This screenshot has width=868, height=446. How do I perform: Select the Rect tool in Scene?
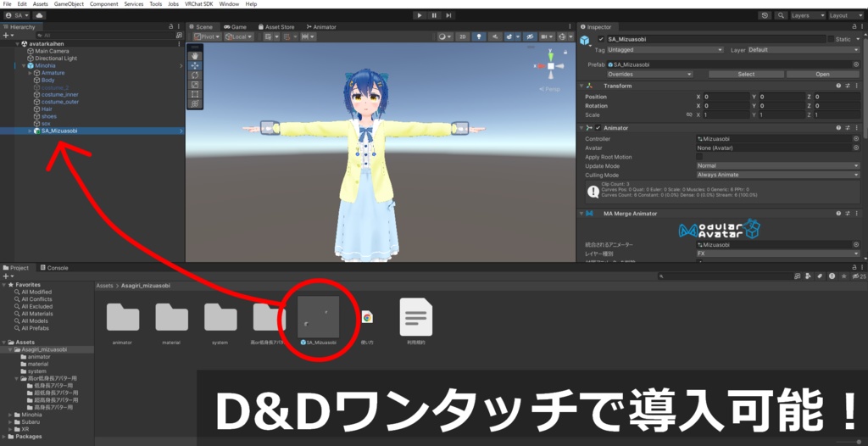point(195,94)
